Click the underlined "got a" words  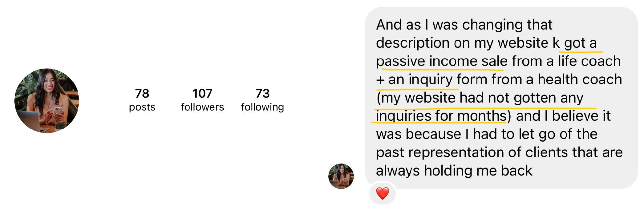[580, 43]
